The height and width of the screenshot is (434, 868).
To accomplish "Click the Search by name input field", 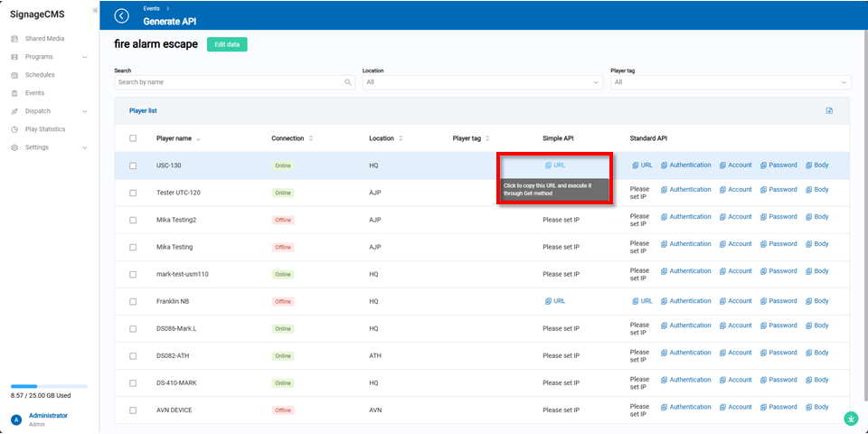I will tap(230, 82).
